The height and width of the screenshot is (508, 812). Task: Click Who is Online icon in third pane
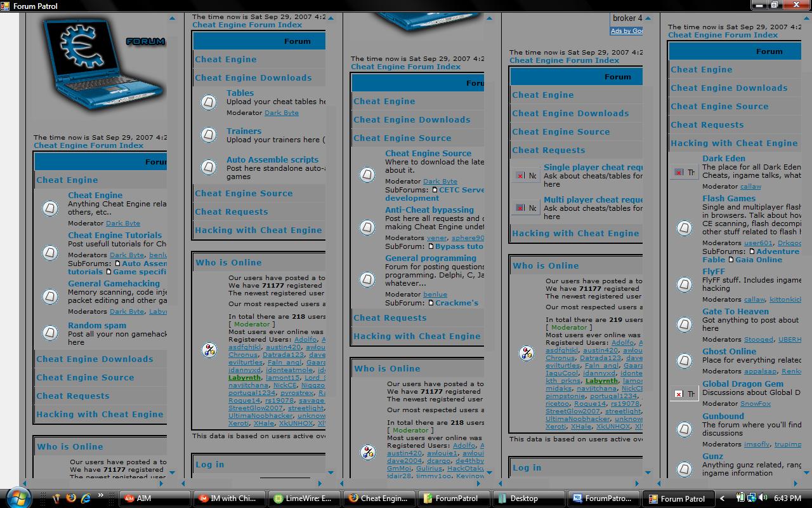(x=368, y=452)
